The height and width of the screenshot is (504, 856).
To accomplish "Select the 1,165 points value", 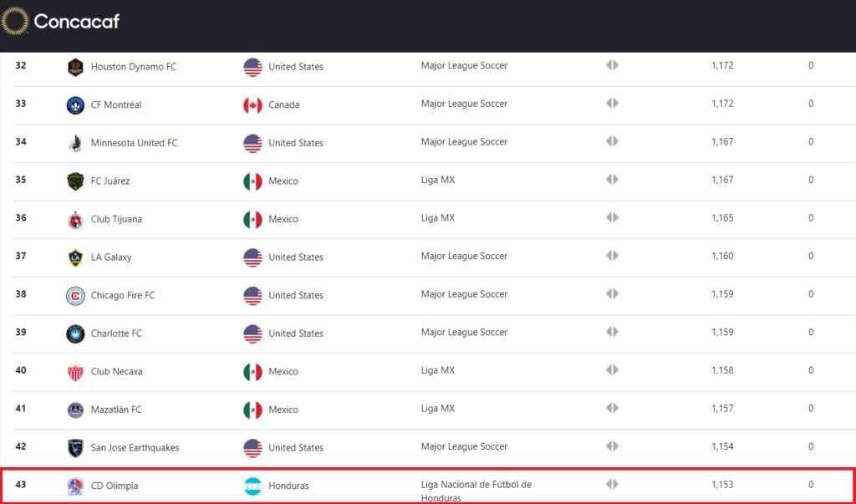I will 722,218.
